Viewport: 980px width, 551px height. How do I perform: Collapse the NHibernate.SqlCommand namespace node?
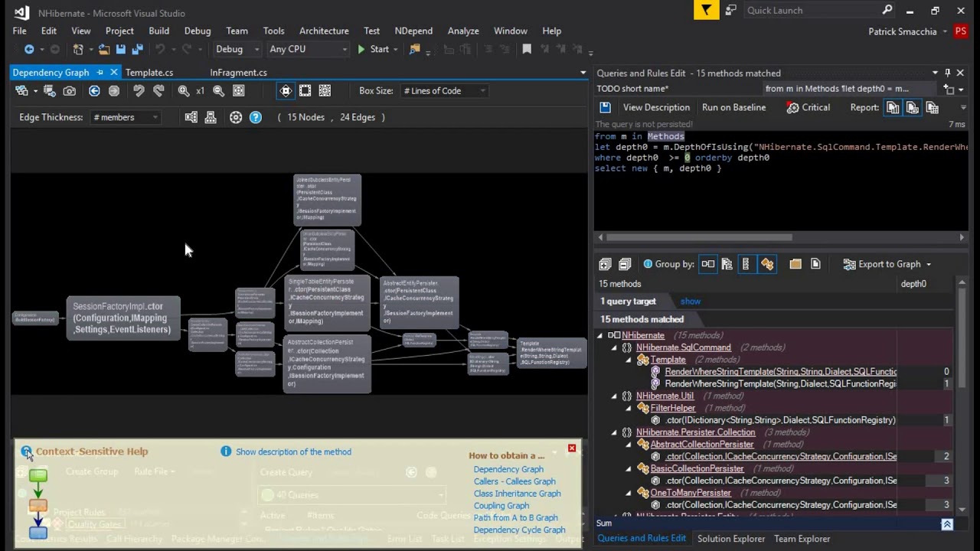pyautogui.click(x=614, y=347)
